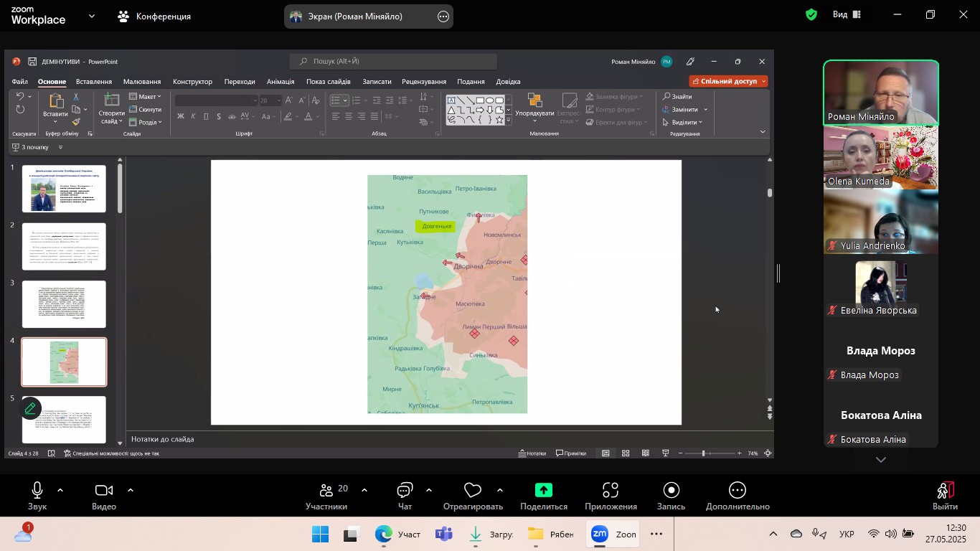The height and width of the screenshot is (551, 980).
Task: Open slide sorter view in status bar
Action: (x=626, y=453)
